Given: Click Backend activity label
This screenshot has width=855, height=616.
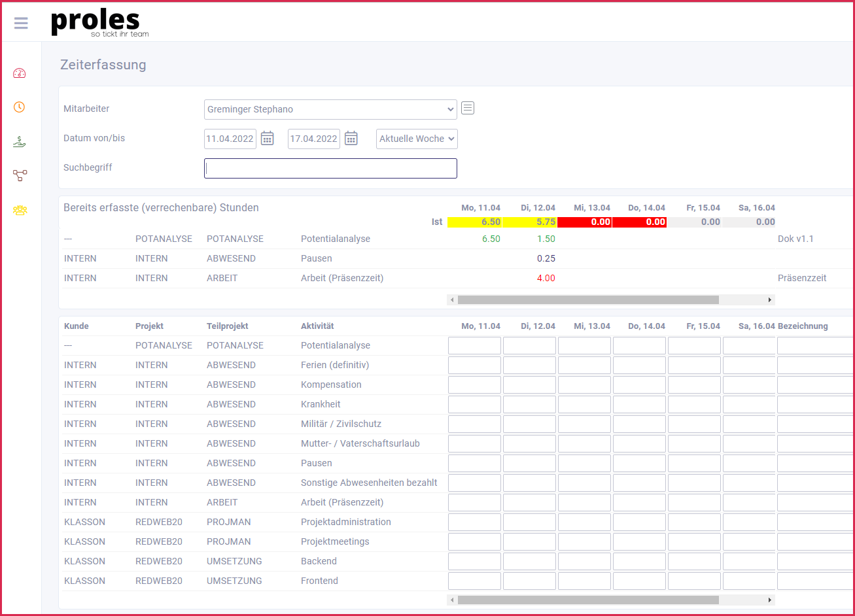Looking at the screenshot, I should click(x=319, y=561).
